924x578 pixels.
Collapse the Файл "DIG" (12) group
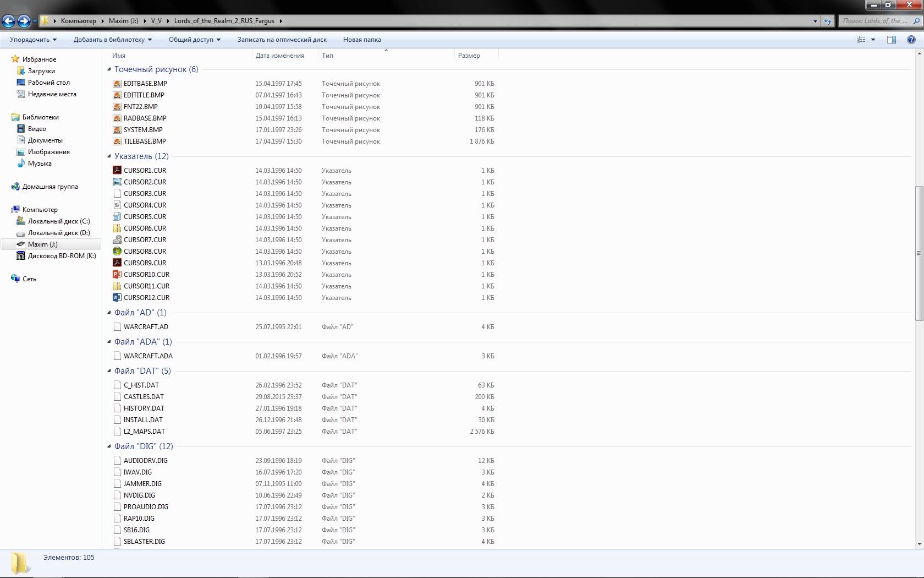[x=109, y=446]
